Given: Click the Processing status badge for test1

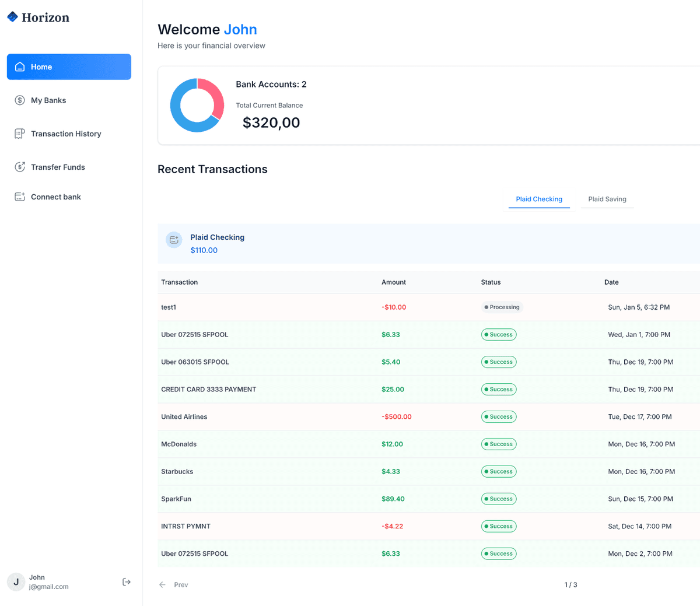Looking at the screenshot, I should [x=502, y=307].
